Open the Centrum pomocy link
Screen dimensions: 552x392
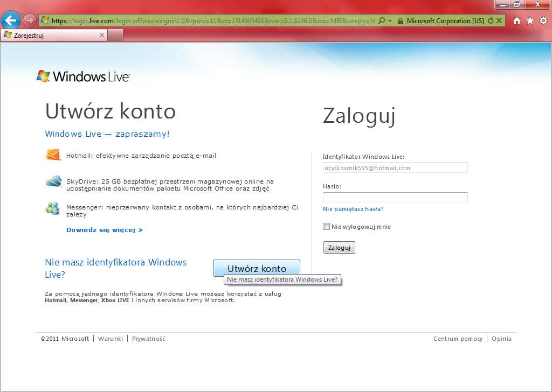pos(458,339)
